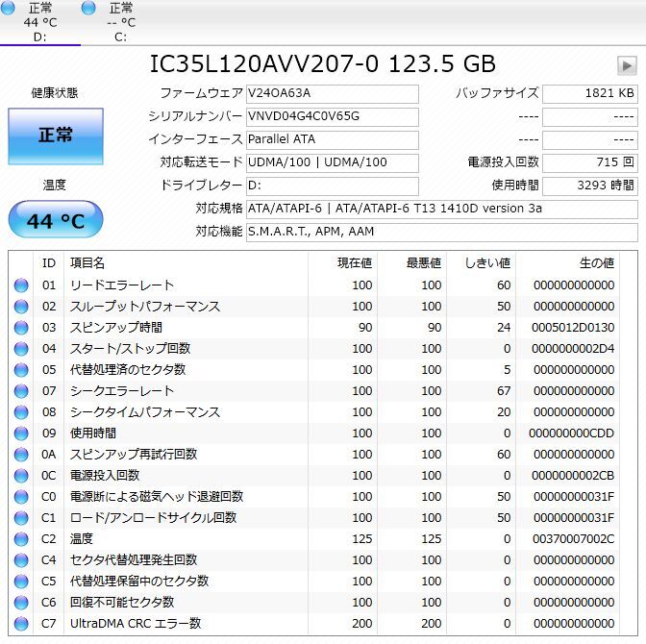The width and height of the screenshot is (646, 644).
Task: Click the status orb of row C2
Action: (x=21, y=539)
